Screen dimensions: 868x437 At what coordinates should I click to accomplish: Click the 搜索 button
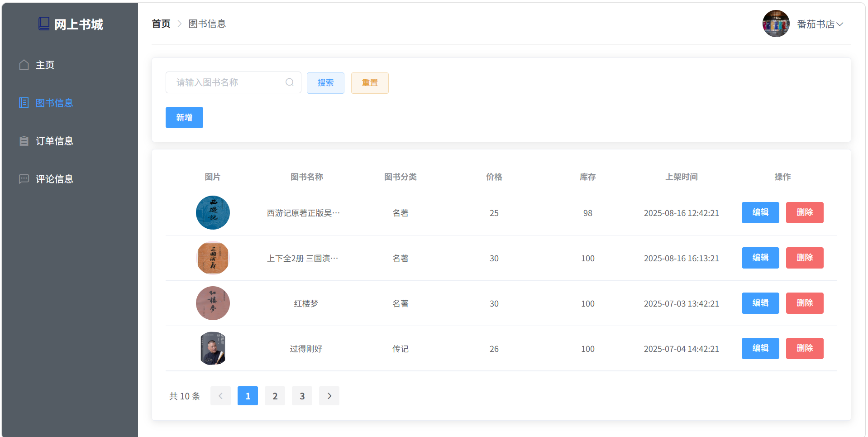(x=325, y=83)
